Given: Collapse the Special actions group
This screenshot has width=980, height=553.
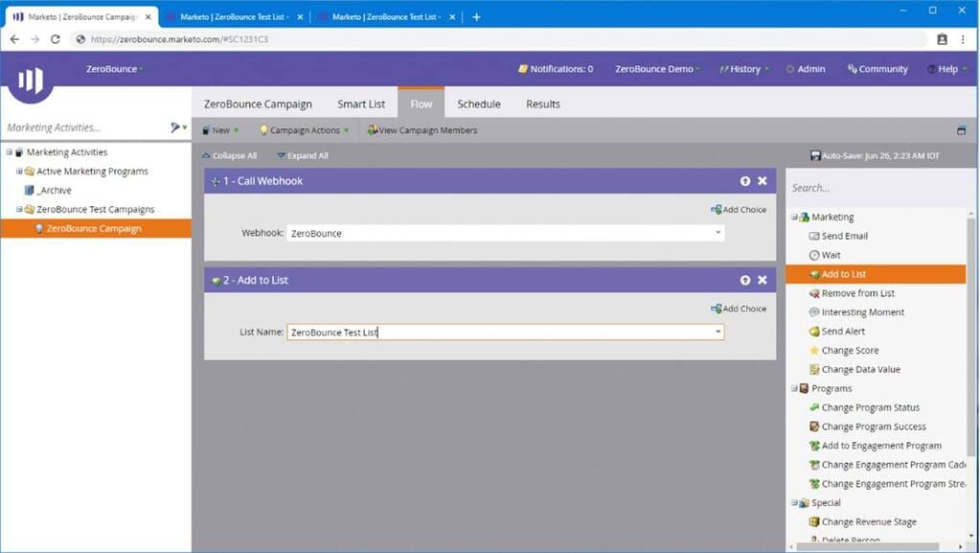Looking at the screenshot, I should [x=794, y=503].
